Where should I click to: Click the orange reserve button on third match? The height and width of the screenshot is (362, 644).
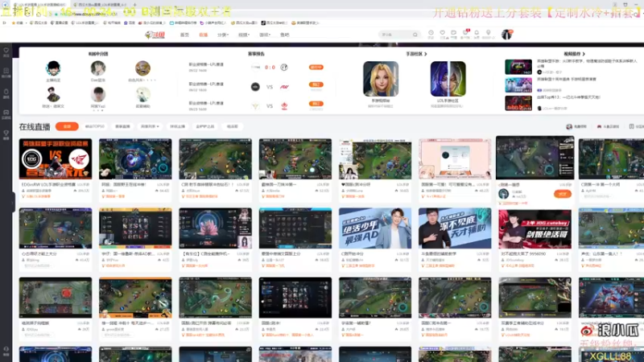pyautogui.click(x=316, y=104)
